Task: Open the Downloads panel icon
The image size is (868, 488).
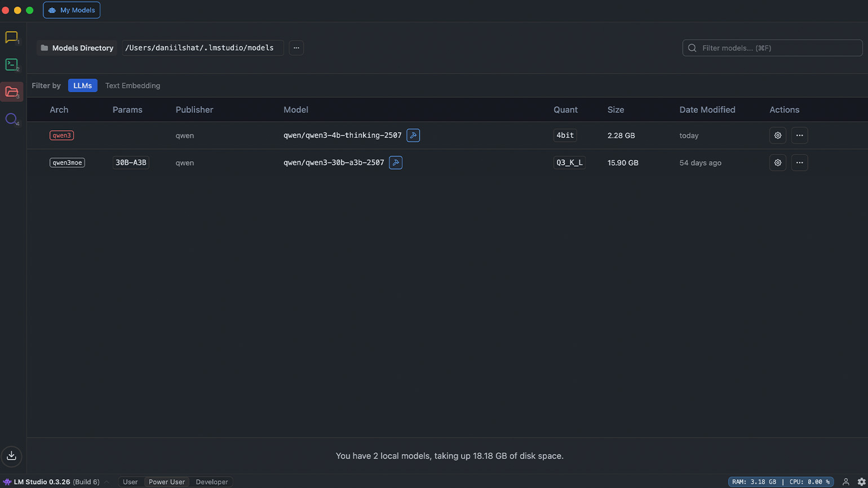Action: click(x=11, y=456)
